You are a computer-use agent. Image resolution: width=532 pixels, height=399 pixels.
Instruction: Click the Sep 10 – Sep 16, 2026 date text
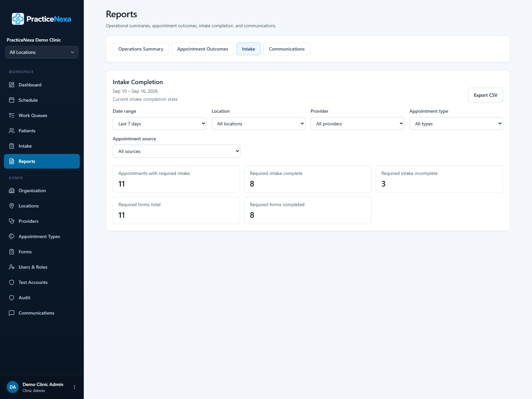tap(135, 91)
